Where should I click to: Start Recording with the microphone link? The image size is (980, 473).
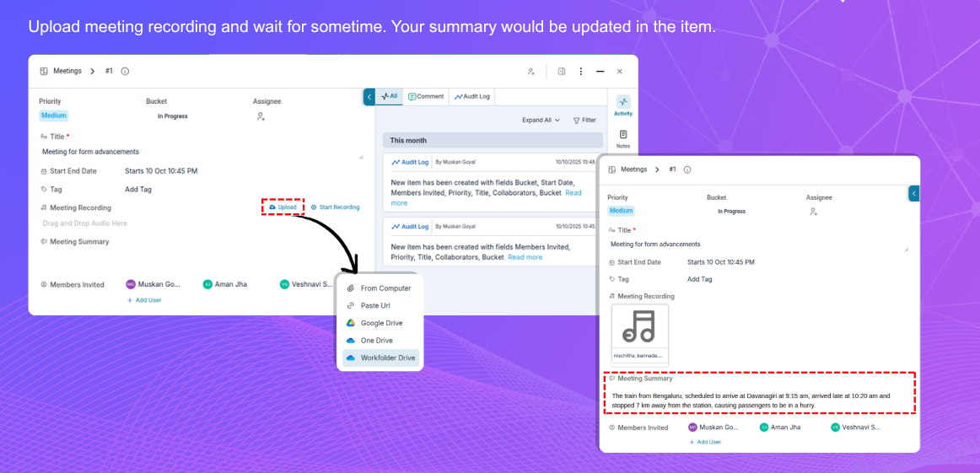335,207
